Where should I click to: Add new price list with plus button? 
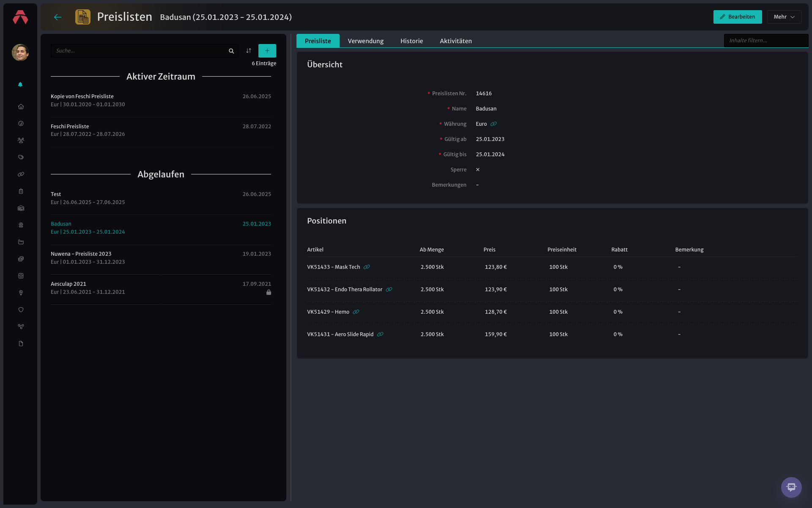tap(267, 51)
